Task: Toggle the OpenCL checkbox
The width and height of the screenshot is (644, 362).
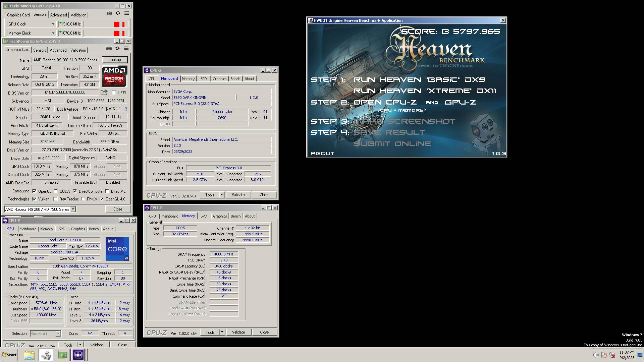Action: (x=34, y=191)
